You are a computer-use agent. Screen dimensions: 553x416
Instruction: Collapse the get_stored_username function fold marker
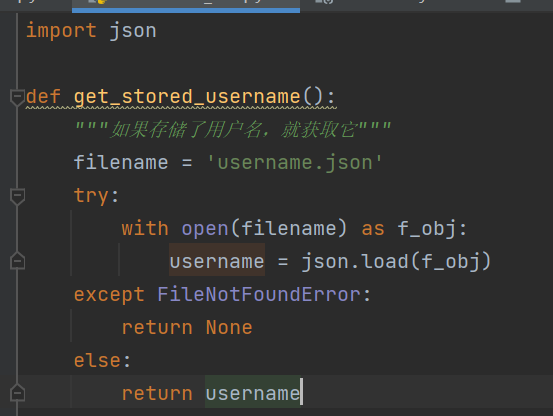[17, 97]
